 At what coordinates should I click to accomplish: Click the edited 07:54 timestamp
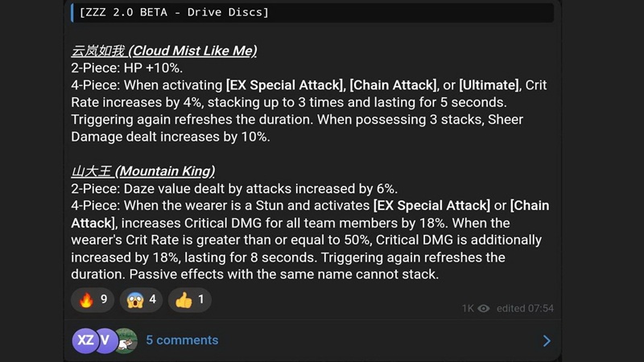pos(525,308)
